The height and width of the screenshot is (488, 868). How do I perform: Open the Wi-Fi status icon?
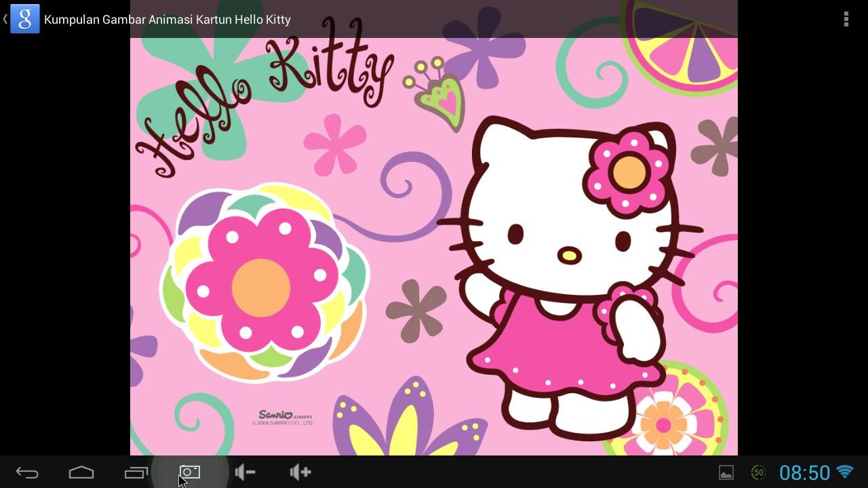845,472
